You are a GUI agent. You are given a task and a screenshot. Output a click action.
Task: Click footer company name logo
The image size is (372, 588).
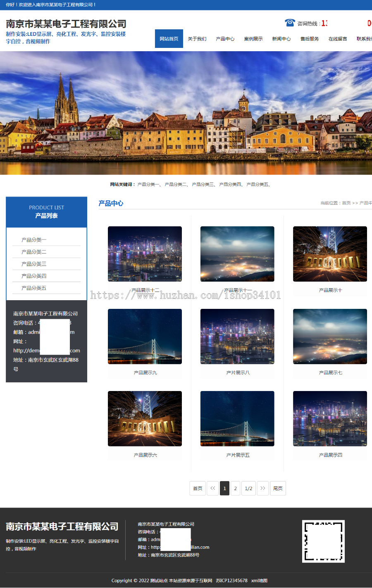62,526
